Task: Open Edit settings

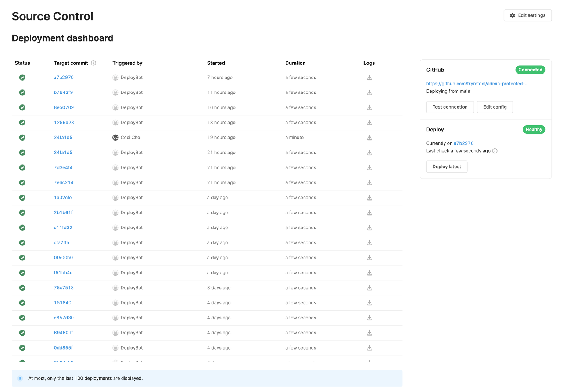Action: [x=527, y=15]
